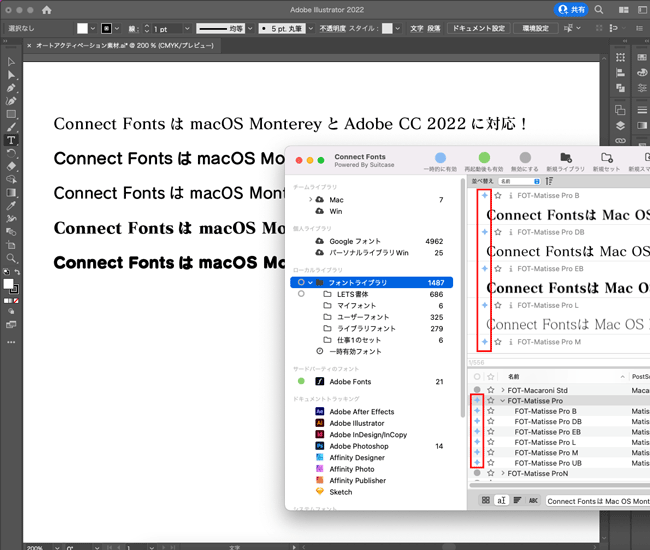Screen dimensions: 650x550
Task: Expand the FOT-Macaroni Std family
Action: pos(502,390)
